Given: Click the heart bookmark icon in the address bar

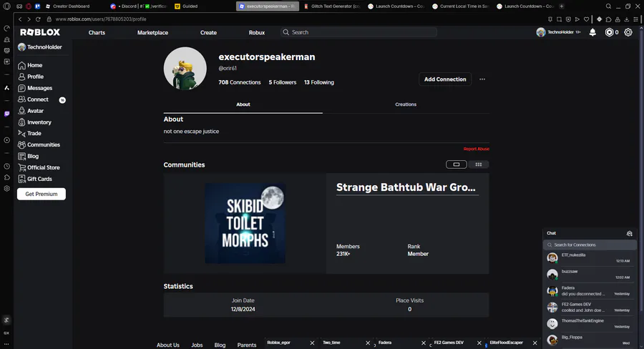Looking at the screenshot, I should (586, 19).
